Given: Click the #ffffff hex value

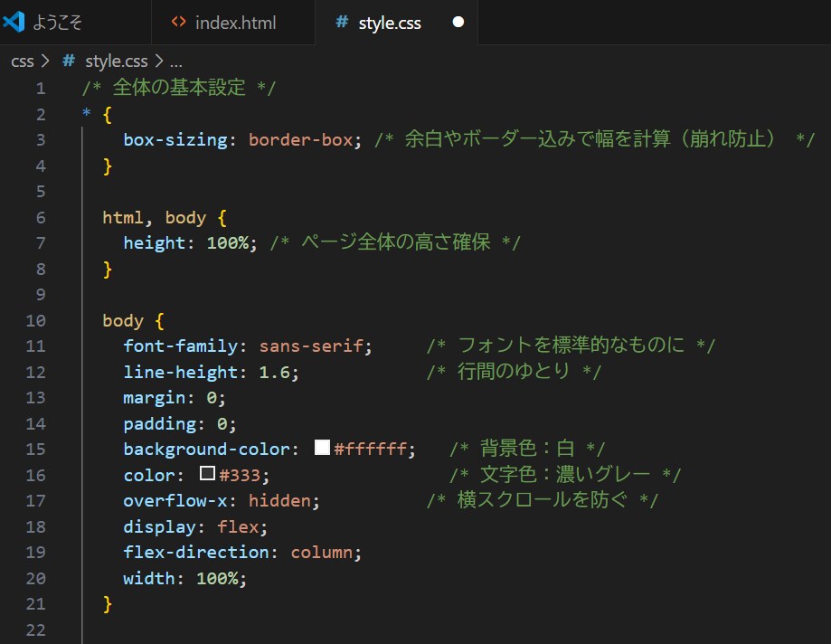Looking at the screenshot, I should (x=371, y=449).
